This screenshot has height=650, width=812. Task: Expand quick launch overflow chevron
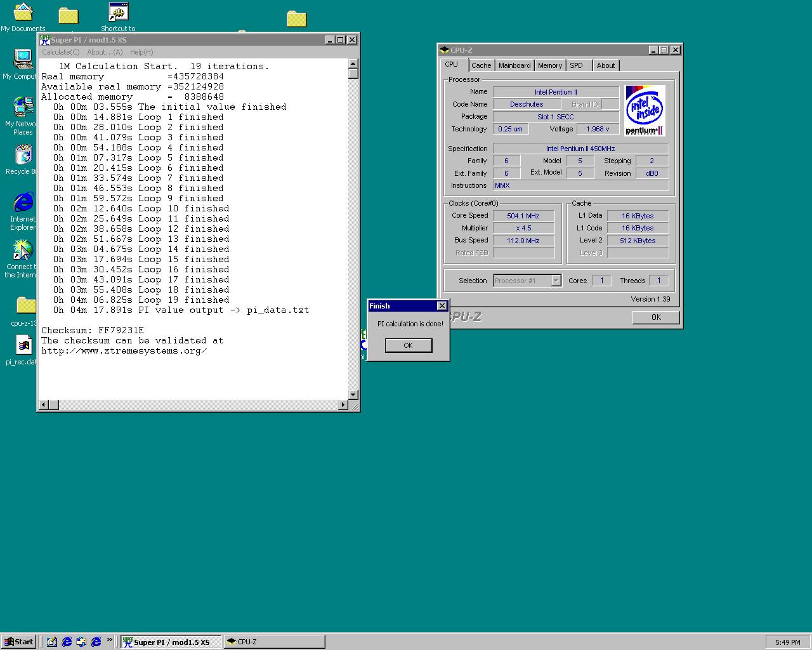coord(109,640)
